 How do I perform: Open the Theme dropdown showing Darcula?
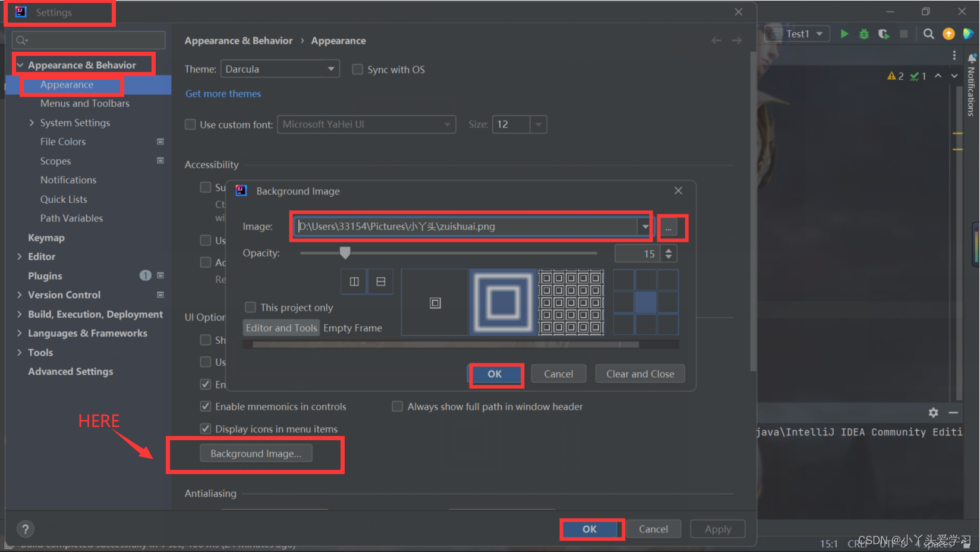coord(279,68)
